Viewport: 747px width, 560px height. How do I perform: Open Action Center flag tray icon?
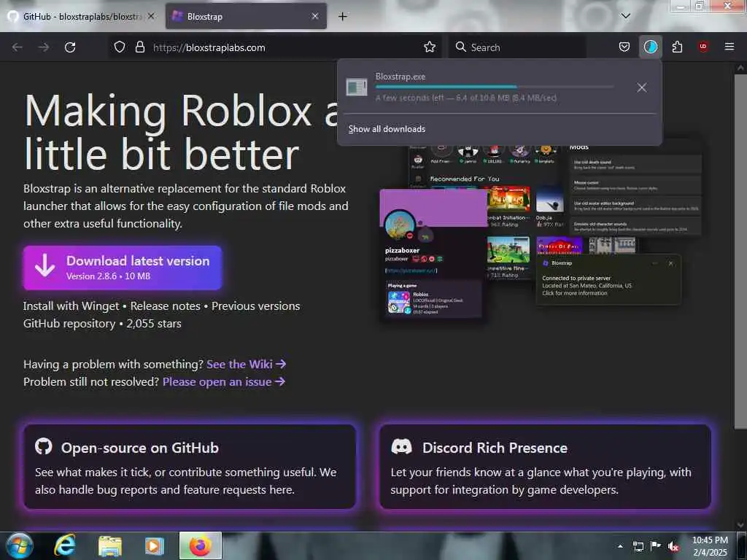click(656, 545)
